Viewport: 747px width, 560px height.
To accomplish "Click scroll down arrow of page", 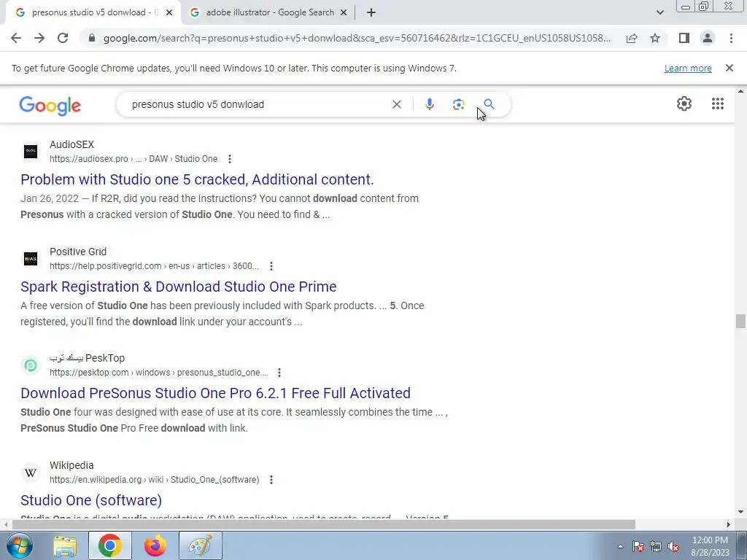I will pos(740,512).
